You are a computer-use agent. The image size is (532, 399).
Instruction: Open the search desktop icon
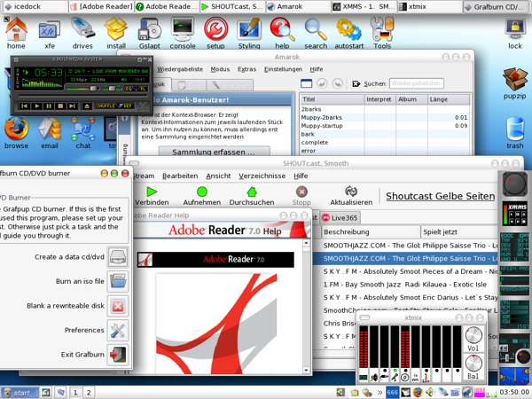(x=316, y=34)
